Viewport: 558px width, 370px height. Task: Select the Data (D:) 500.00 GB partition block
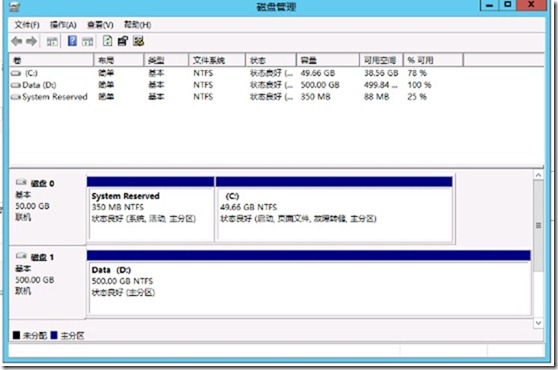(309, 283)
